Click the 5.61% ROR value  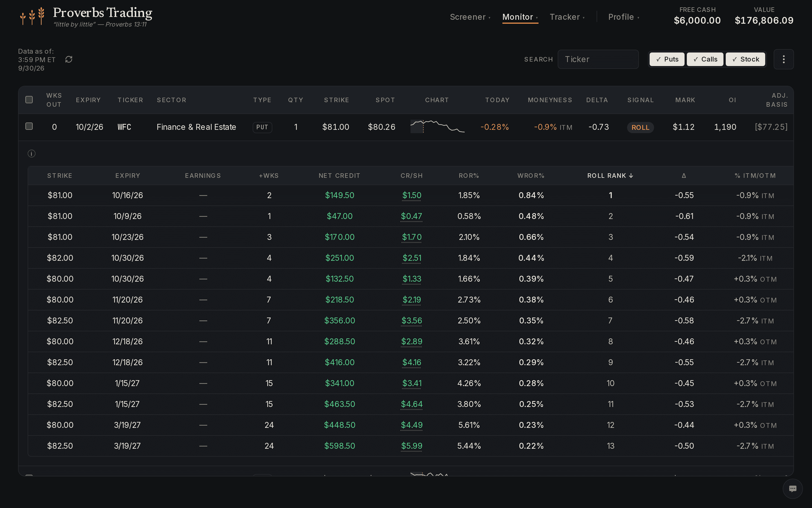(469, 425)
